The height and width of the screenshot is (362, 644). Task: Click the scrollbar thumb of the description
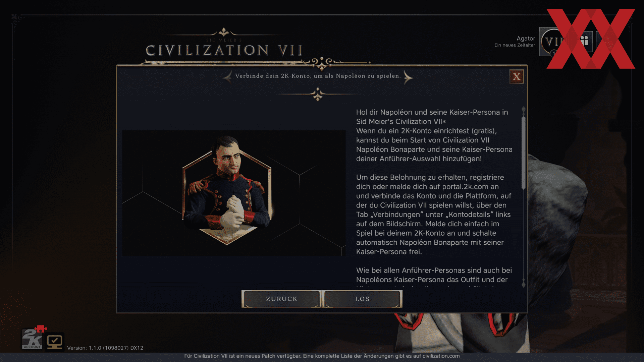(x=523, y=153)
